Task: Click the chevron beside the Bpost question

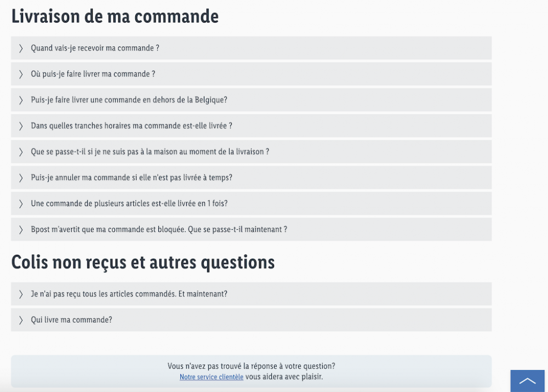Action: pyautogui.click(x=20, y=229)
